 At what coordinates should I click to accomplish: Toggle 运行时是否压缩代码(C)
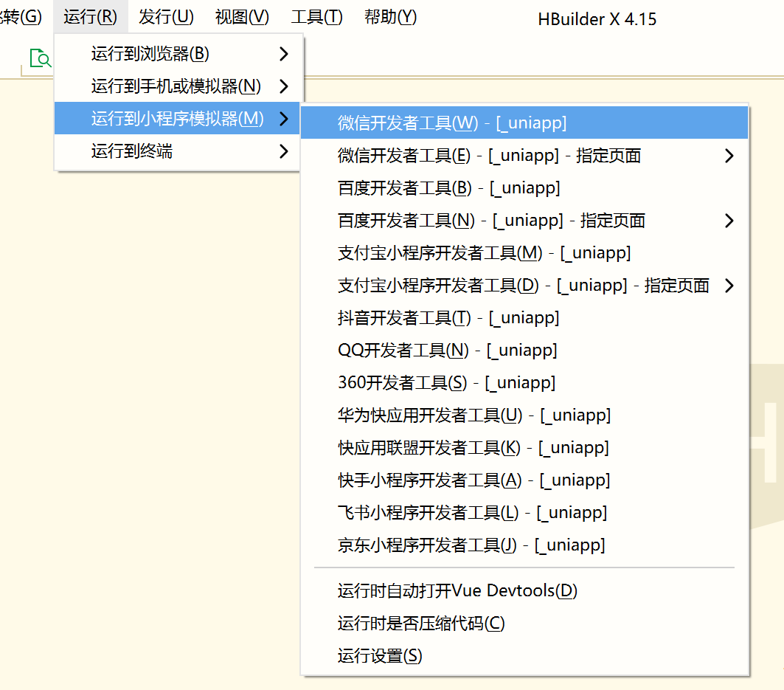524,624
